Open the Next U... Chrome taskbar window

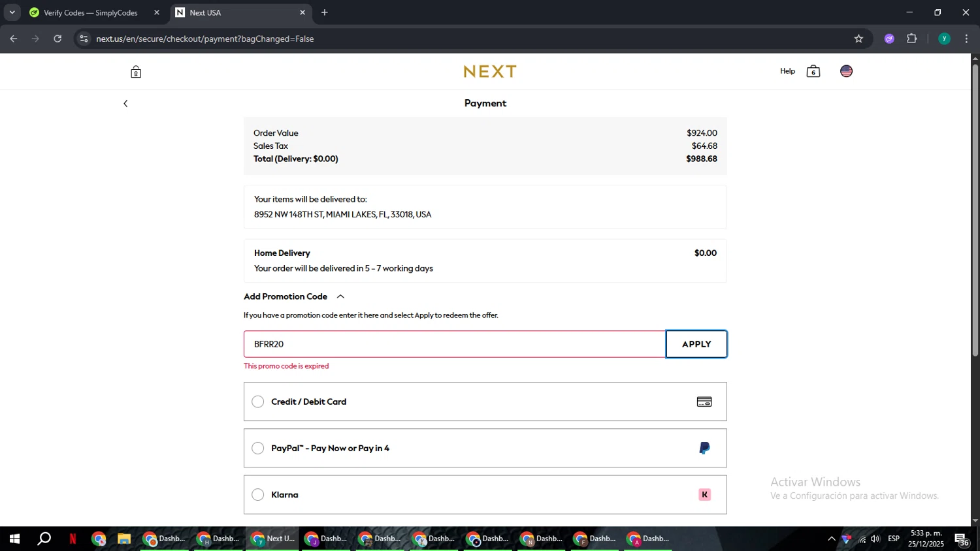[272, 539]
